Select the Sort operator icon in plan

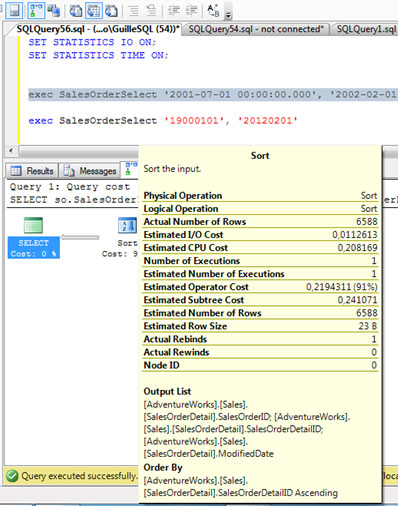point(127,226)
